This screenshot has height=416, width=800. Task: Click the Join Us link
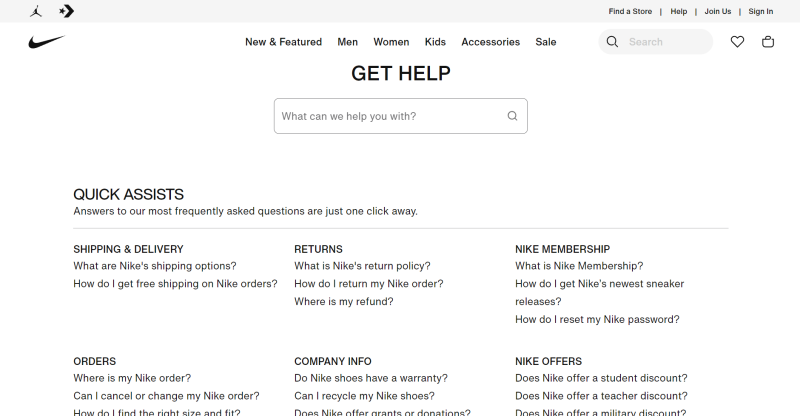tap(718, 11)
